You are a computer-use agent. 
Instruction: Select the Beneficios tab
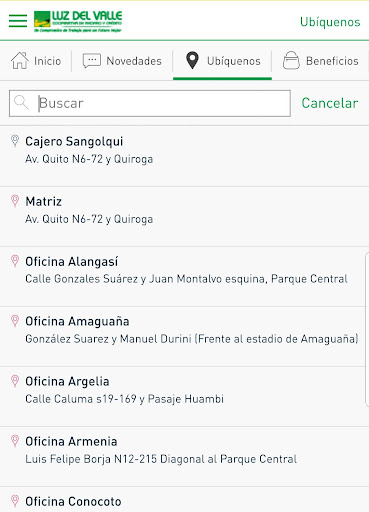point(320,61)
